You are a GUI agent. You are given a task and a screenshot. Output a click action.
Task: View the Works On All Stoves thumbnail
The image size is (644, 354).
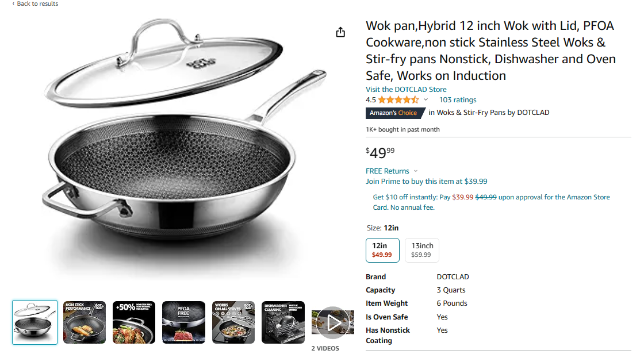(x=233, y=322)
